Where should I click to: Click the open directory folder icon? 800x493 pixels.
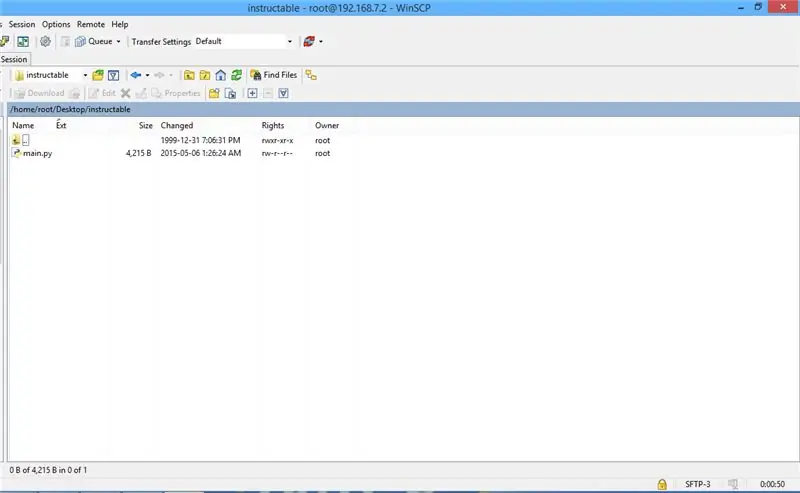98,76
